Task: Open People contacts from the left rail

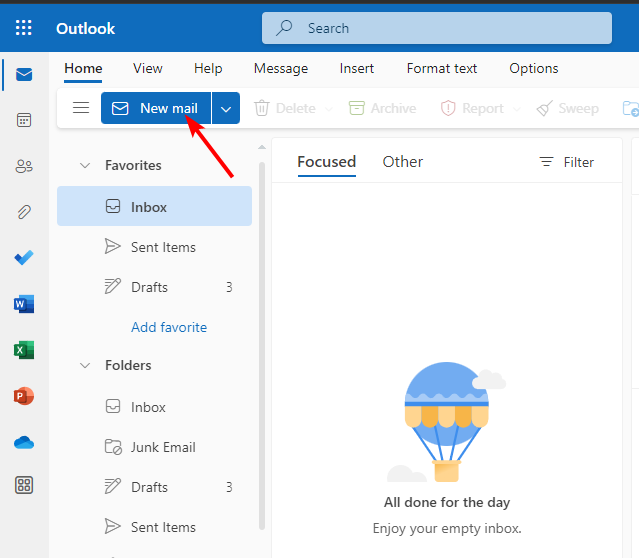Action: (x=24, y=166)
